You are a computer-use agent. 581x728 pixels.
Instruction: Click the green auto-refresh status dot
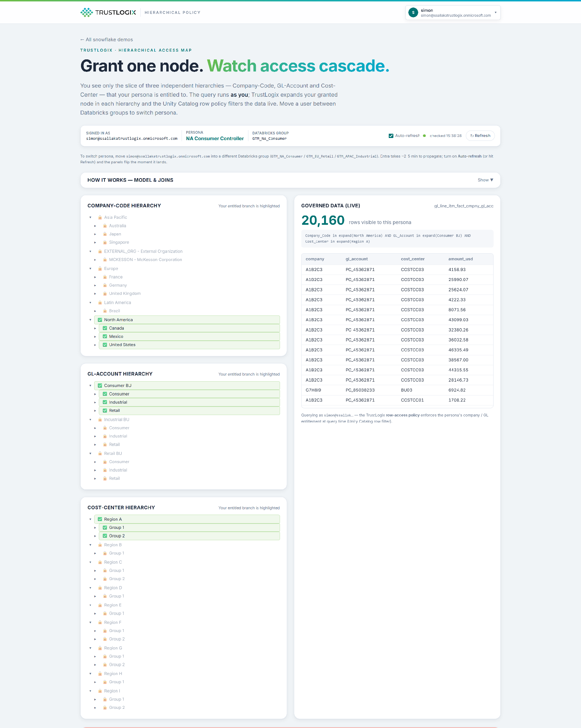coord(424,136)
